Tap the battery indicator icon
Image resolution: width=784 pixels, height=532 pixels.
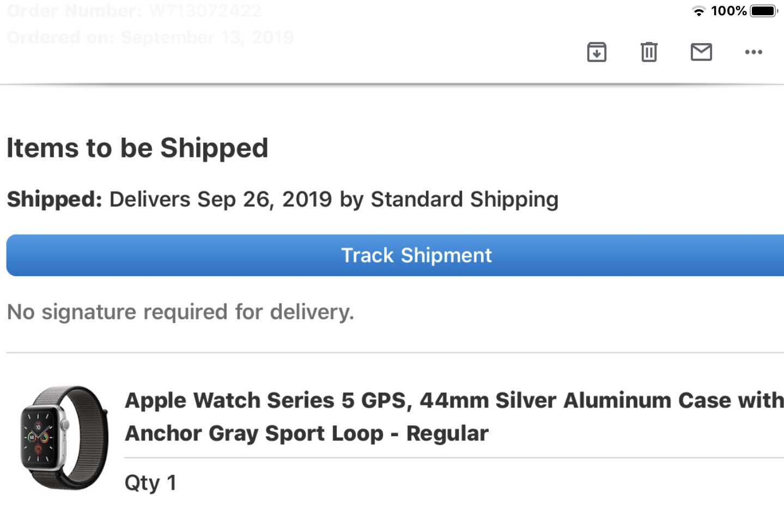764,11
